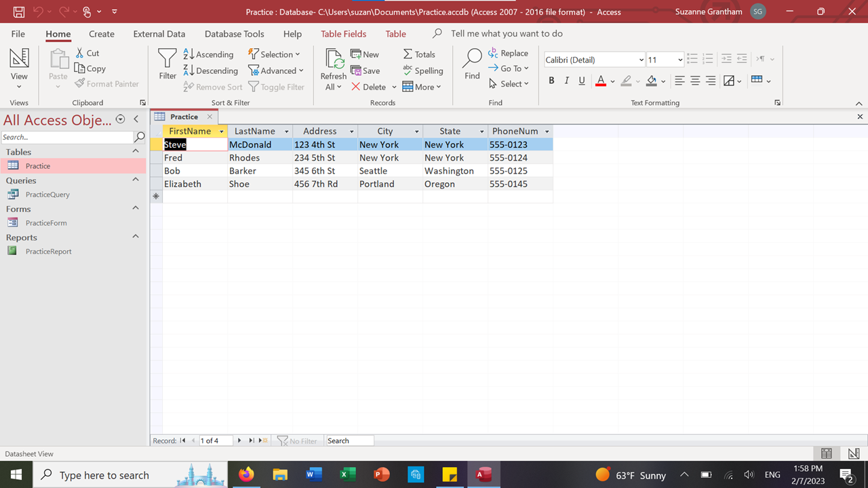Viewport: 868px width, 488px height.
Task: Switch to Datasheet View icon in status bar
Action: tap(826, 453)
